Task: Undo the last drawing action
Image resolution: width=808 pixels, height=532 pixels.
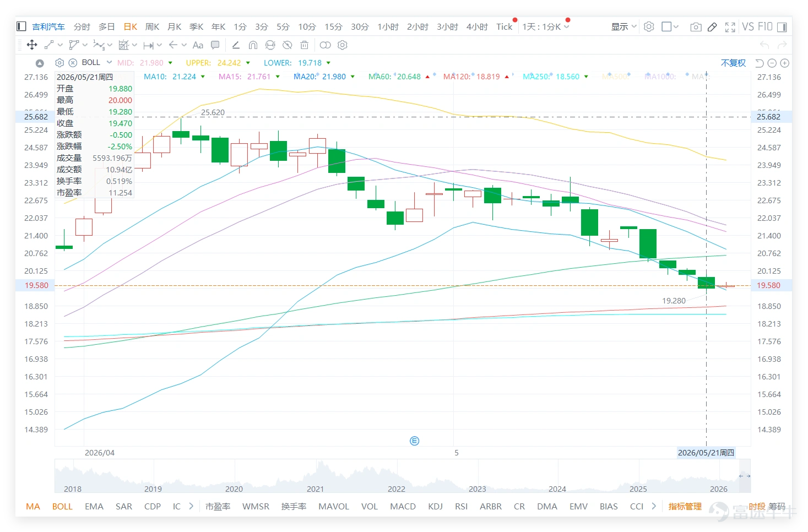Action: 764,45
